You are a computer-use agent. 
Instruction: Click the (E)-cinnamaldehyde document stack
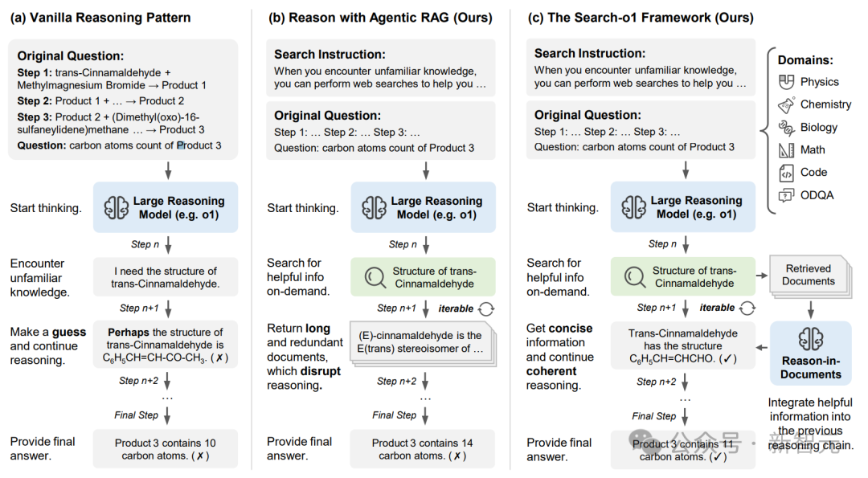[423, 344]
